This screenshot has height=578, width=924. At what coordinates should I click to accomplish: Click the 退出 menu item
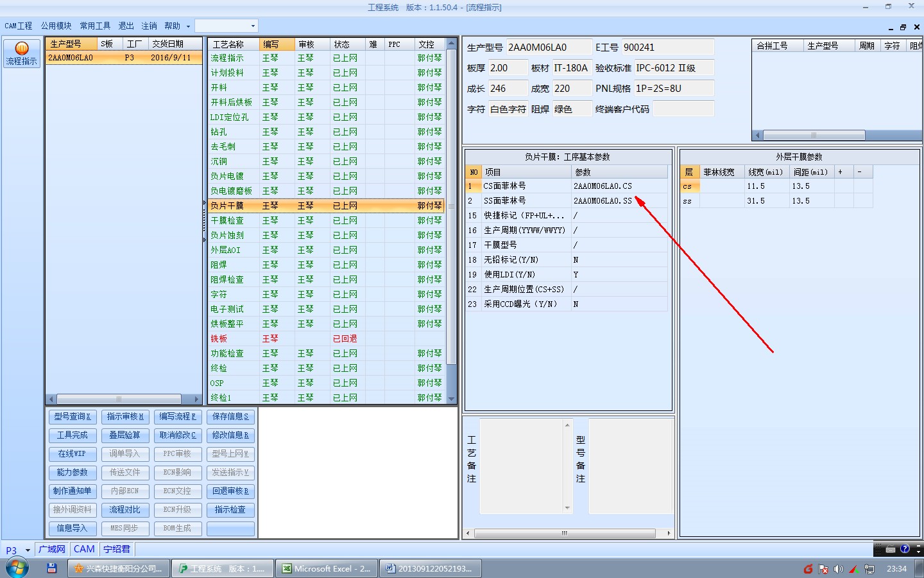pyautogui.click(x=126, y=26)
